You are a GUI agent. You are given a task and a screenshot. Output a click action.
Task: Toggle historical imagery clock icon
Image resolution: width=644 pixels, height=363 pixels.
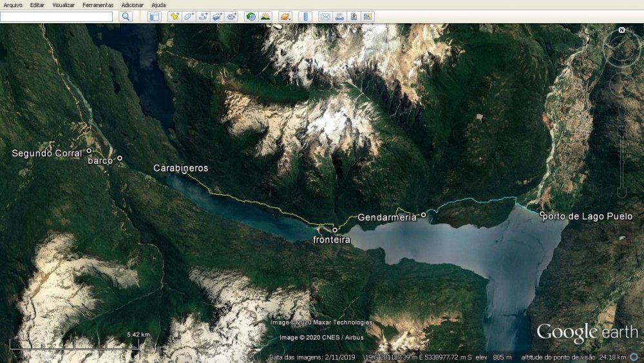(x=251, y=17)
